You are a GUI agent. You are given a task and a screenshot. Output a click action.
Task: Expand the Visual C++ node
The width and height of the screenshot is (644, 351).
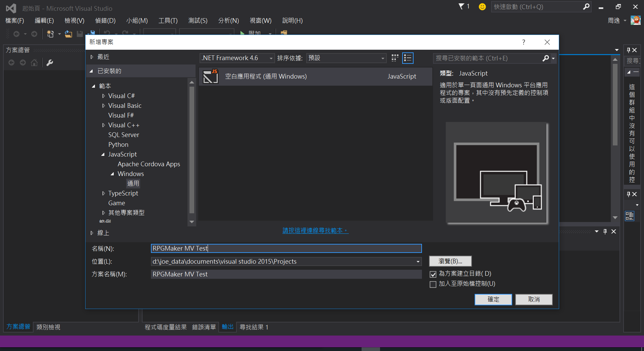click(103, 125)
